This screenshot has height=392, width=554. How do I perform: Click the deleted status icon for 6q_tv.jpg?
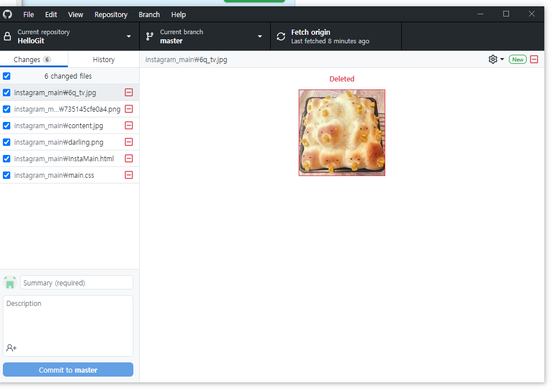(x=129, y=92)
